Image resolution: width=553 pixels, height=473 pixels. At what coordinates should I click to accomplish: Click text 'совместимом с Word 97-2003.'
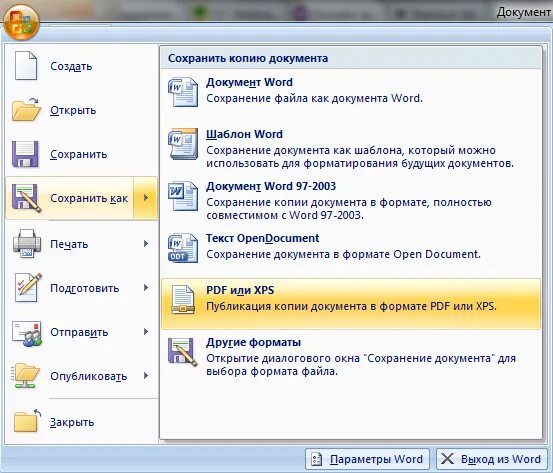pyautogui.click(x=285, y=215)
